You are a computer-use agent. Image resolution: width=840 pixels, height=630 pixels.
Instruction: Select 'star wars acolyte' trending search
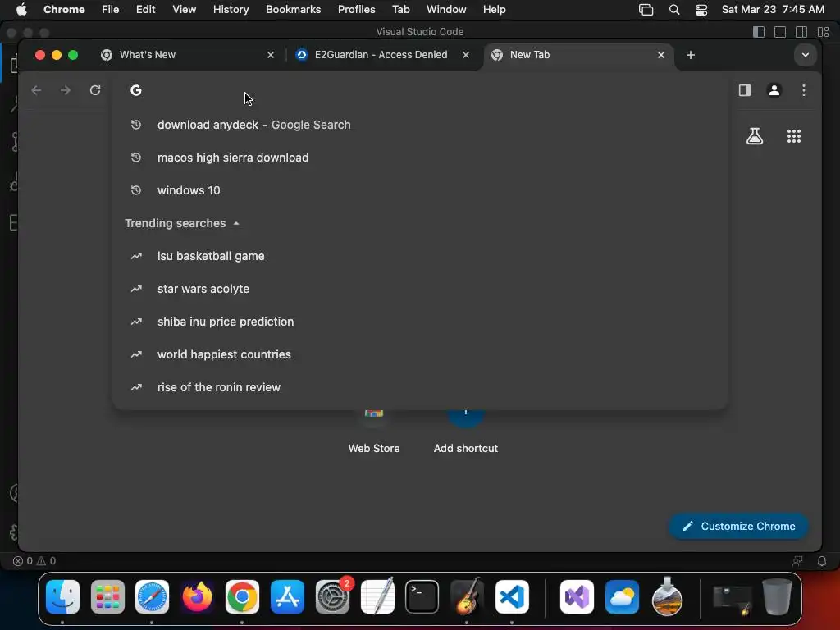421,289
